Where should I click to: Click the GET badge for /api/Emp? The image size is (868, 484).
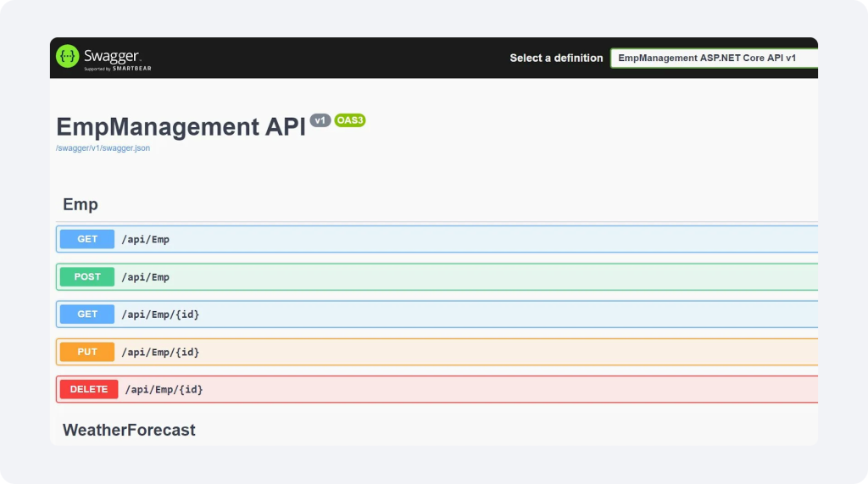click(87, 239)
